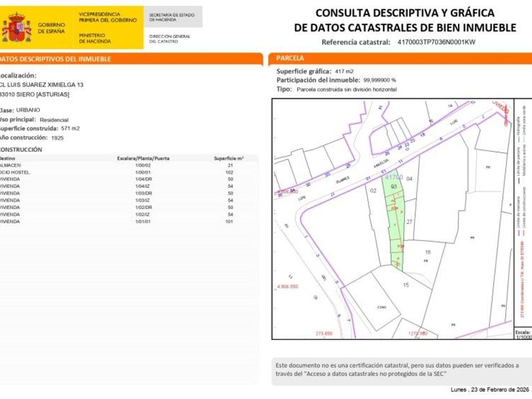Click the disclaimer 'Este documento no es una certificación'
532x399 pixels.
click(397, 369)
